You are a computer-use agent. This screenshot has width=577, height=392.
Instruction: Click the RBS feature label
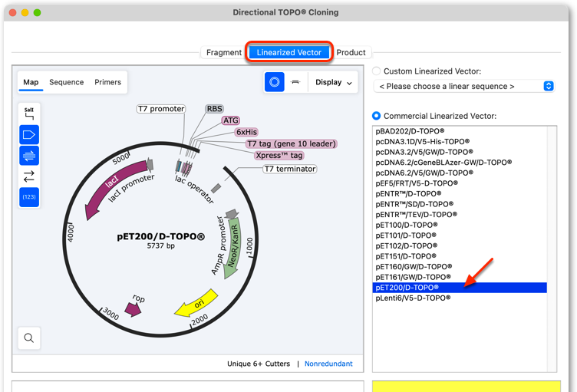pyautogui.click(x=215, y=109)
